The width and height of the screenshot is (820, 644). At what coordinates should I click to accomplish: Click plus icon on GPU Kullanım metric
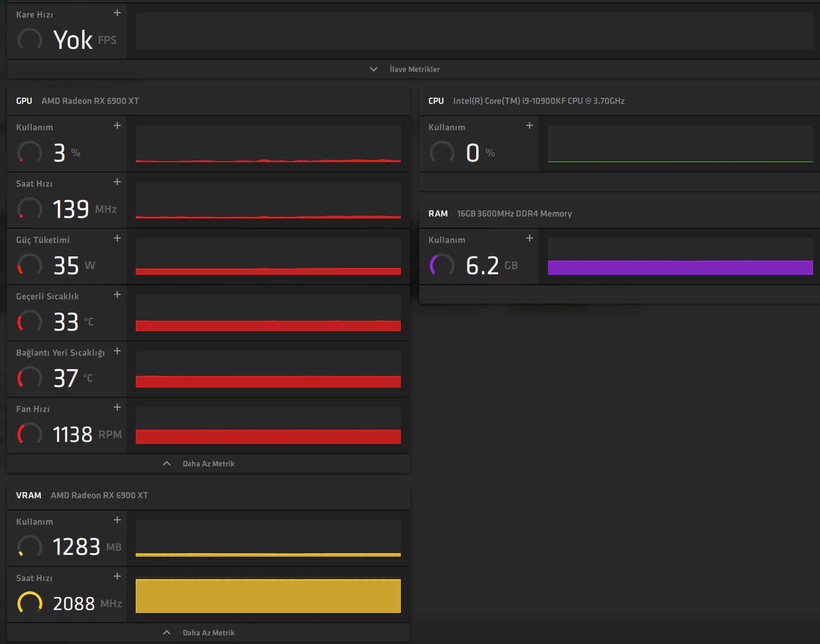pyautogui.click(x=117, y=125)
